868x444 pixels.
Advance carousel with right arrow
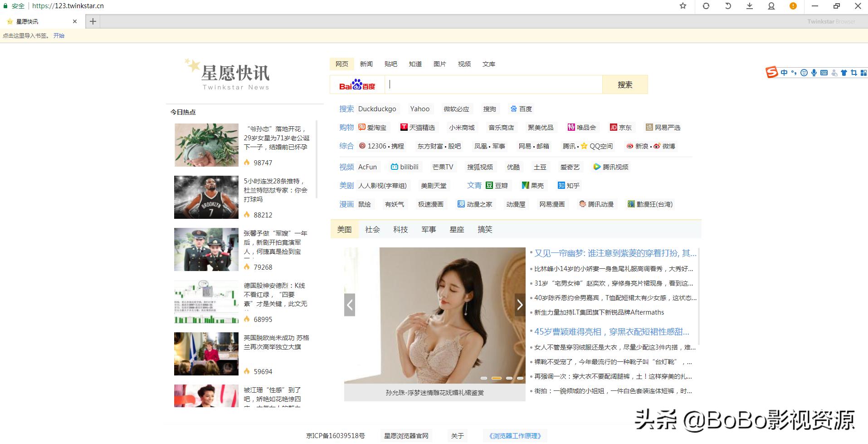point(520,305)
